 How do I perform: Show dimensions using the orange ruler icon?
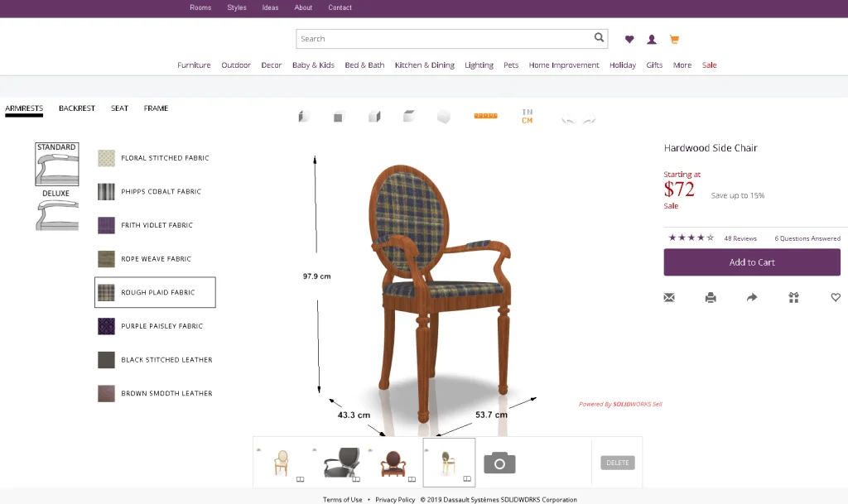[486, 116]
